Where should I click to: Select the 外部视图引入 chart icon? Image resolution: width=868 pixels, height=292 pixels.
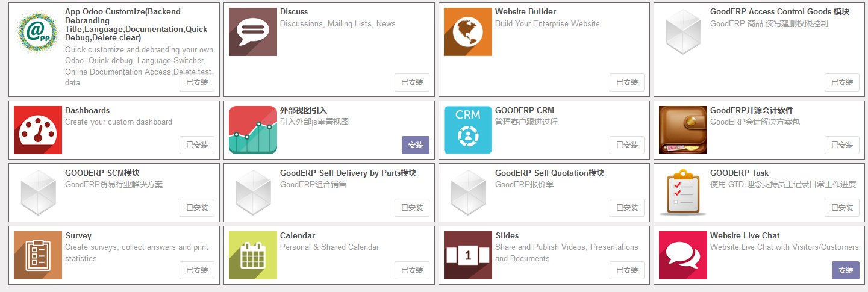click(253, 130)
